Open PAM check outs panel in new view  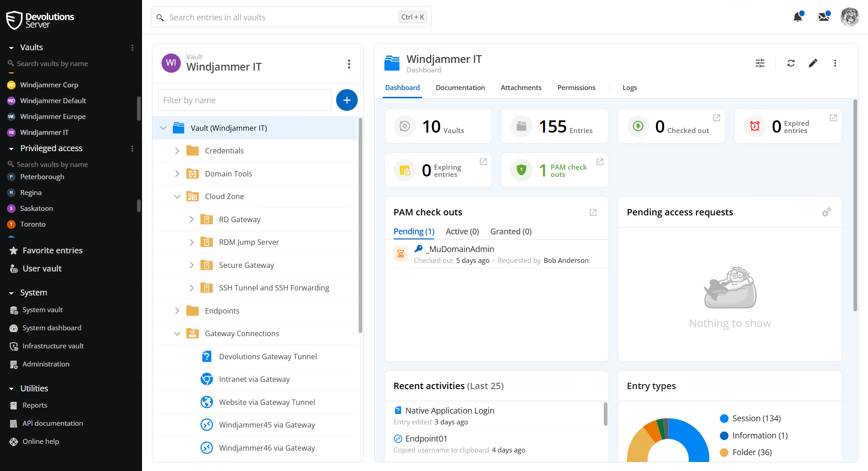593,212
